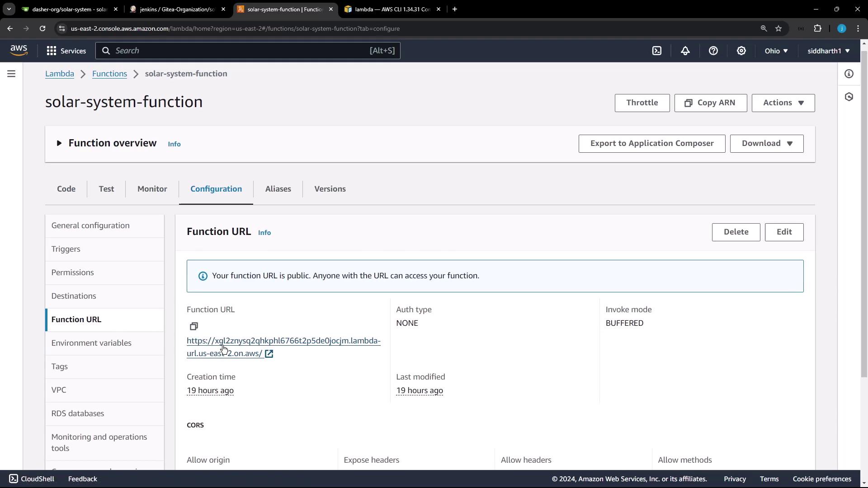The image size is (868, 488).
Task: Open the Actions dropdown
Action: 783,103
